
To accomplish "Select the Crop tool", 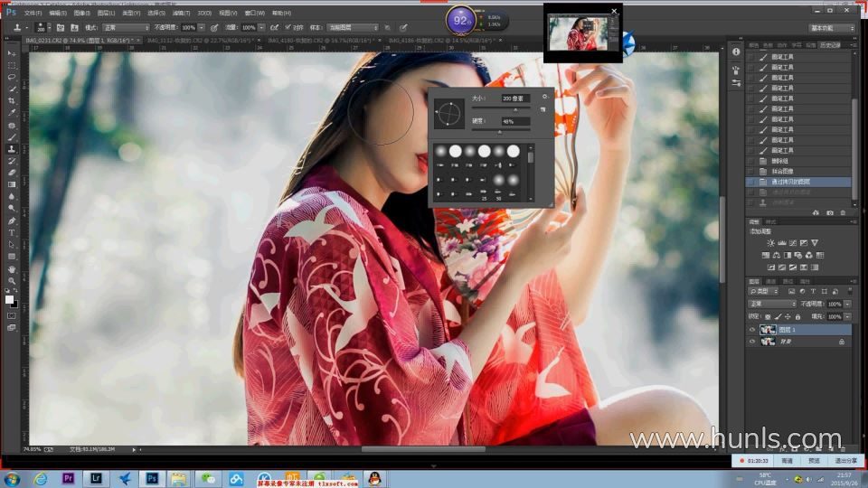I will tap(12, 100).
